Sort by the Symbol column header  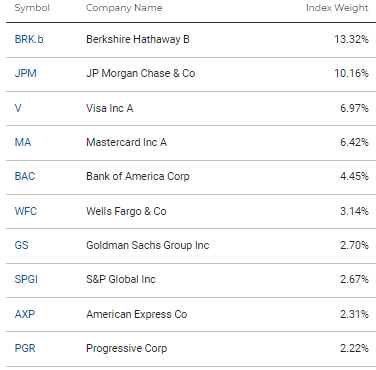click(x=32, y=8)
